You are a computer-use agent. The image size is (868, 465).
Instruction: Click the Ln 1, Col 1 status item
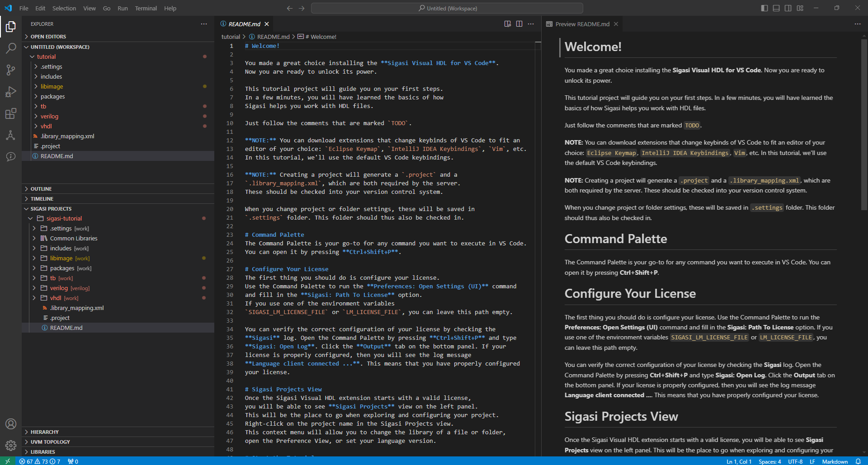click(739, 461)
